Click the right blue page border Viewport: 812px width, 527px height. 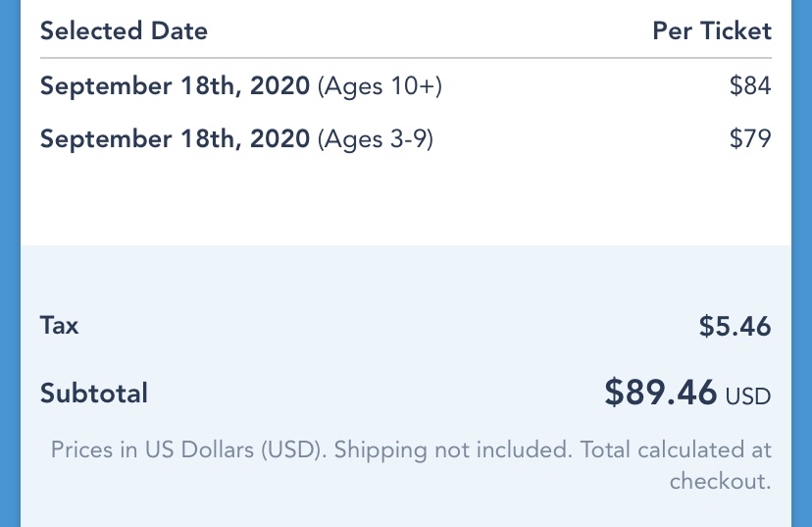[801, 263]
